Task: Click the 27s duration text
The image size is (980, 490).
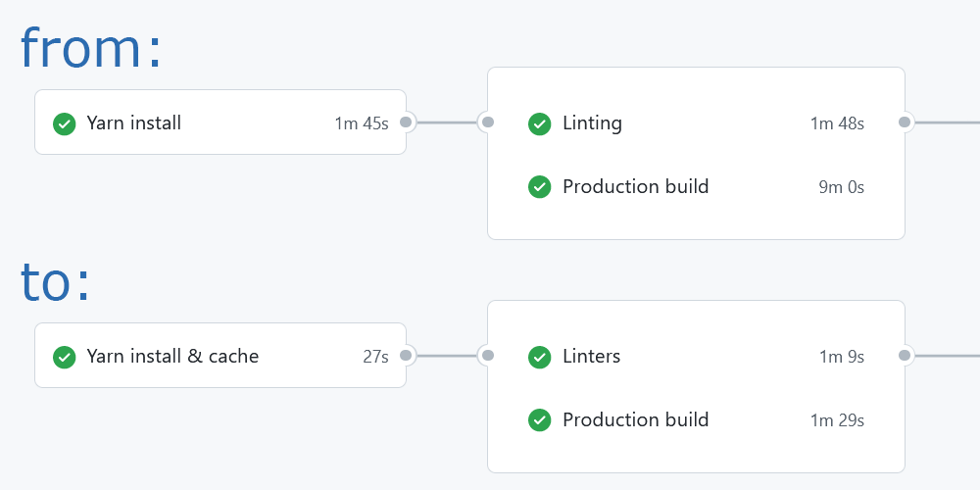Action: [375, 357]
